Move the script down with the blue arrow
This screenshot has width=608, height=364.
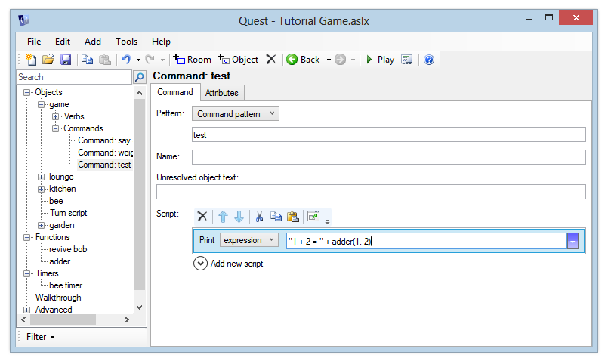(x=239, y=216)
